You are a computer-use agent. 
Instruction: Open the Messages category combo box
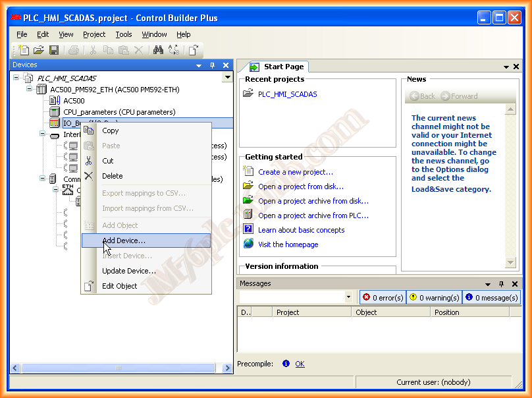(x=348, y=298)
